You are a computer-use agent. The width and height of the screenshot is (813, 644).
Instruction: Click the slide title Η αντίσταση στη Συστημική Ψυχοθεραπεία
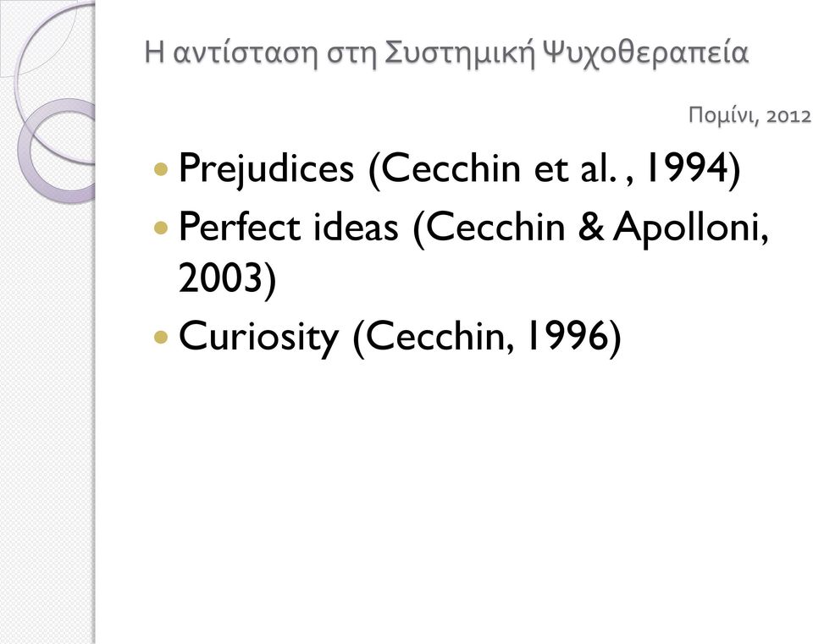(446, 53)
